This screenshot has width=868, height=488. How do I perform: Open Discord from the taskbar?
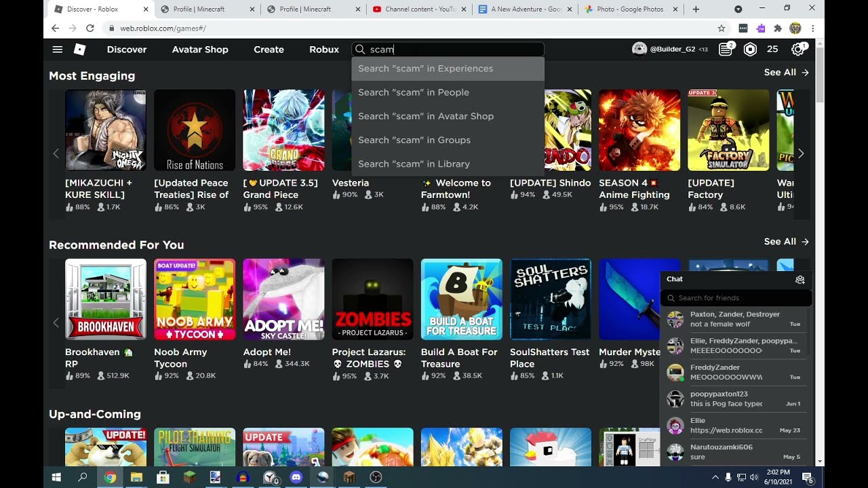pyautogui.click(x=296, y=477)
